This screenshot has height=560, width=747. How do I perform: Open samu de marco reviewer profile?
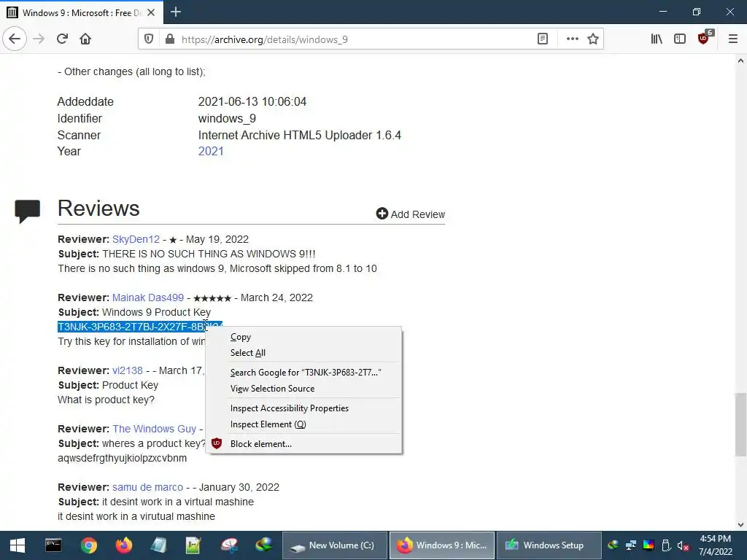tap(147, 487)
